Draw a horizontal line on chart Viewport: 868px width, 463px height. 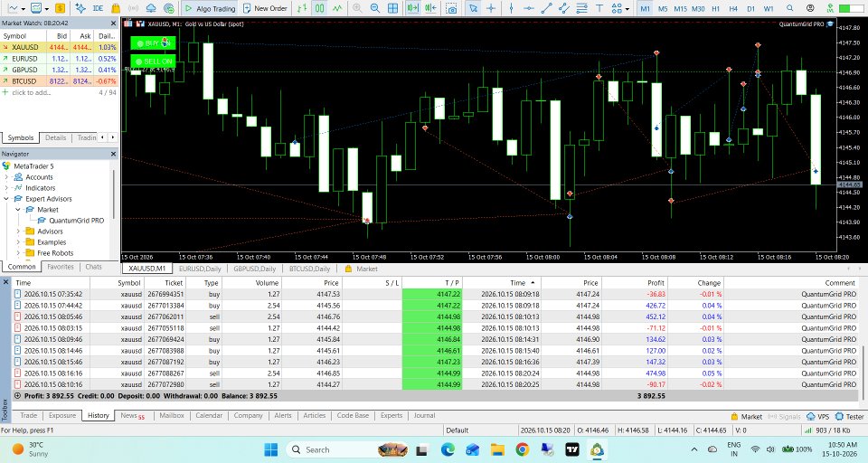click(529, 8)
